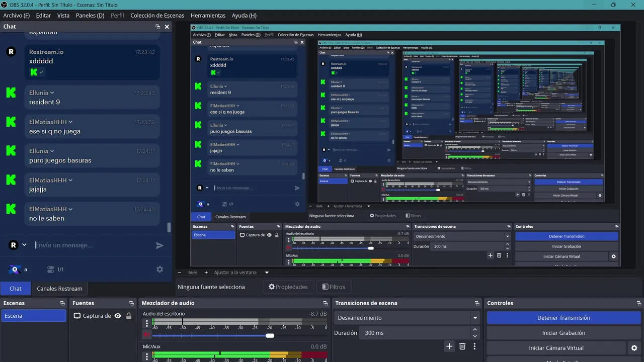Open the Vista menu
The height and width of the screenshot is (362, 644).
[x=63, y=16]
